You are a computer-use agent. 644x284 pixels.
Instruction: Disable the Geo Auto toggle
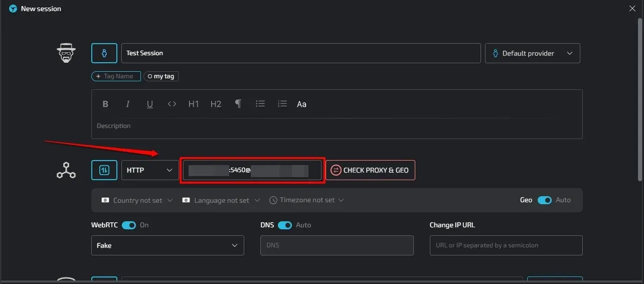pyautogui.click(x=544, y=200)
